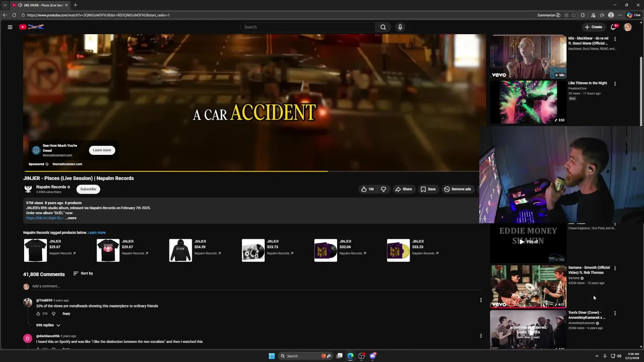
Task: Click the browser back arrow
Action: coord(5,15)
